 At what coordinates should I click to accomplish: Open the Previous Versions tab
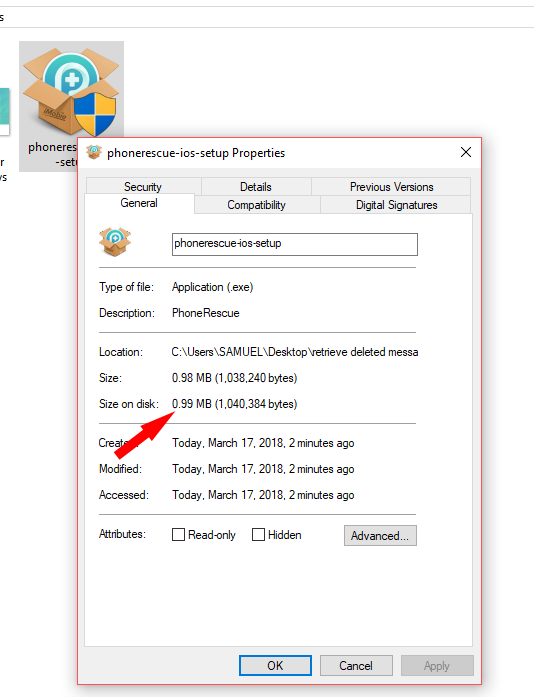[391, 186]
